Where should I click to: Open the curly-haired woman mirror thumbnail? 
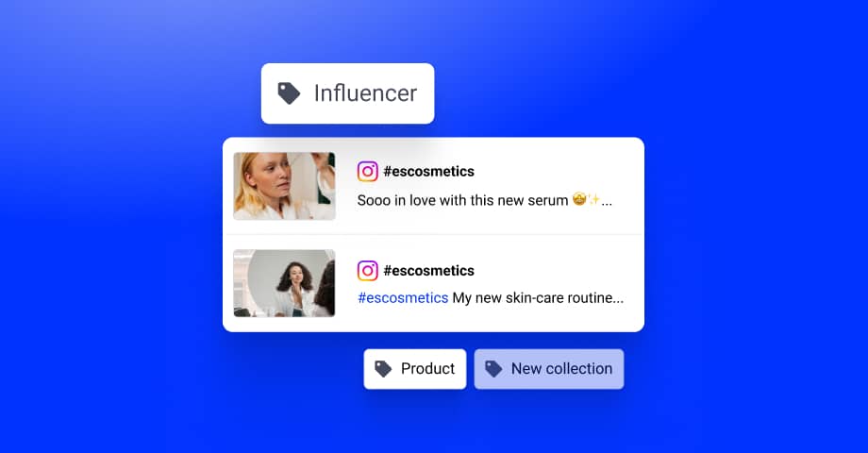tap(284, 283)
